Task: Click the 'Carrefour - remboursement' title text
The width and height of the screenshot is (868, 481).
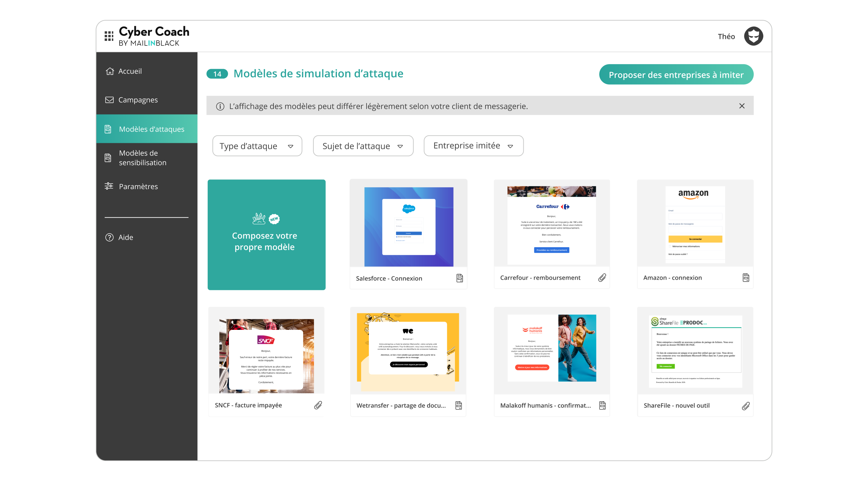Action: (x=540, y=278)
